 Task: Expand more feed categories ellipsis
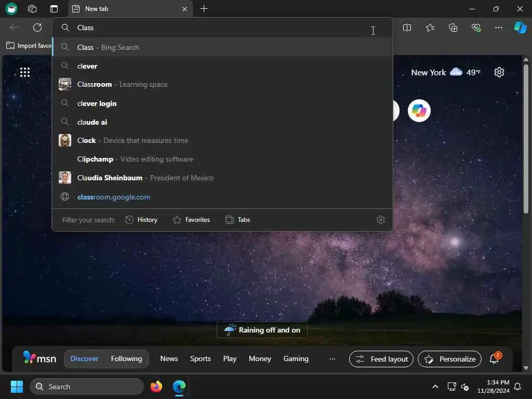pyautogui.click(x=332, y=359)
